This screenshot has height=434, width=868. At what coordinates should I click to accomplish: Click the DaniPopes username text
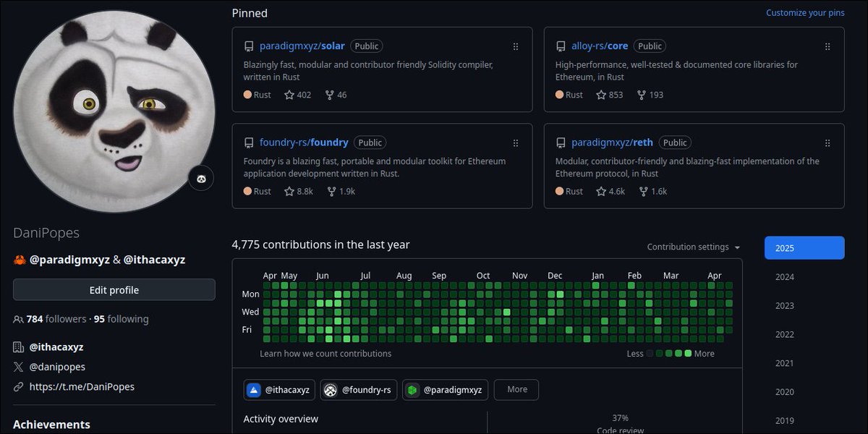[x=46, y=233]
